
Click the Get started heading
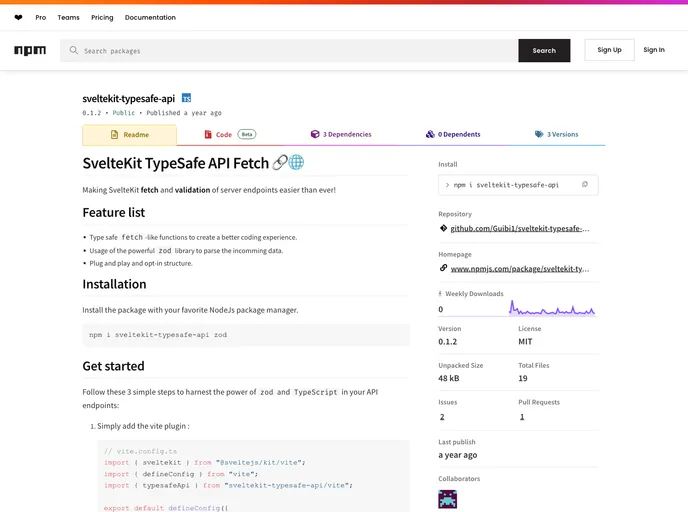[113, 366]
